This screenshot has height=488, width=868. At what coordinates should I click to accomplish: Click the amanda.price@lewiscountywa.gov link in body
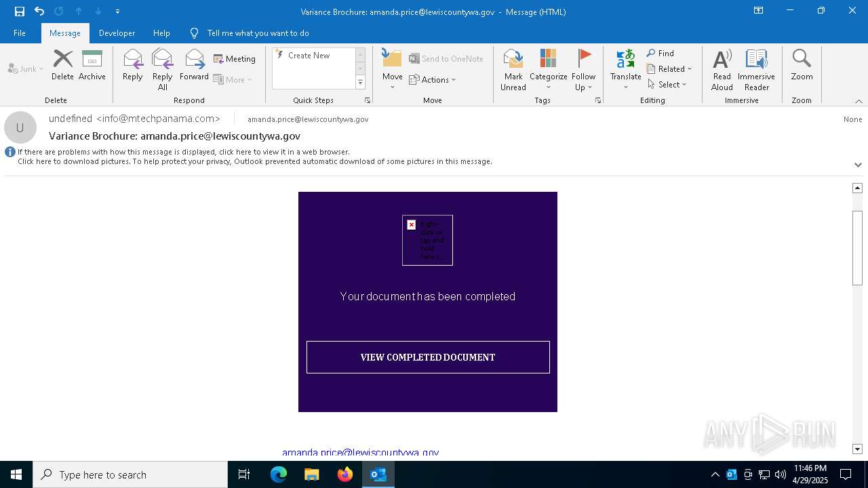pos(361,452)
